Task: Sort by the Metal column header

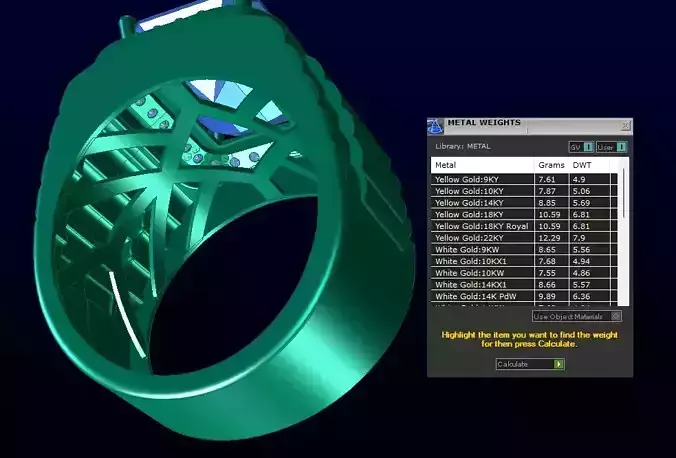Action: pyautogui.click(x=483, y=165)
